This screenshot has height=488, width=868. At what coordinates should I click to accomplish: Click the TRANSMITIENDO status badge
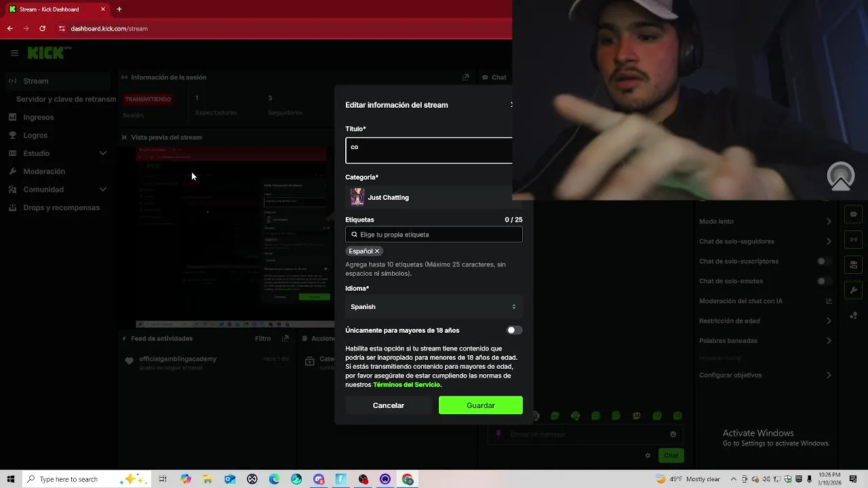click(x=148, y=99)
